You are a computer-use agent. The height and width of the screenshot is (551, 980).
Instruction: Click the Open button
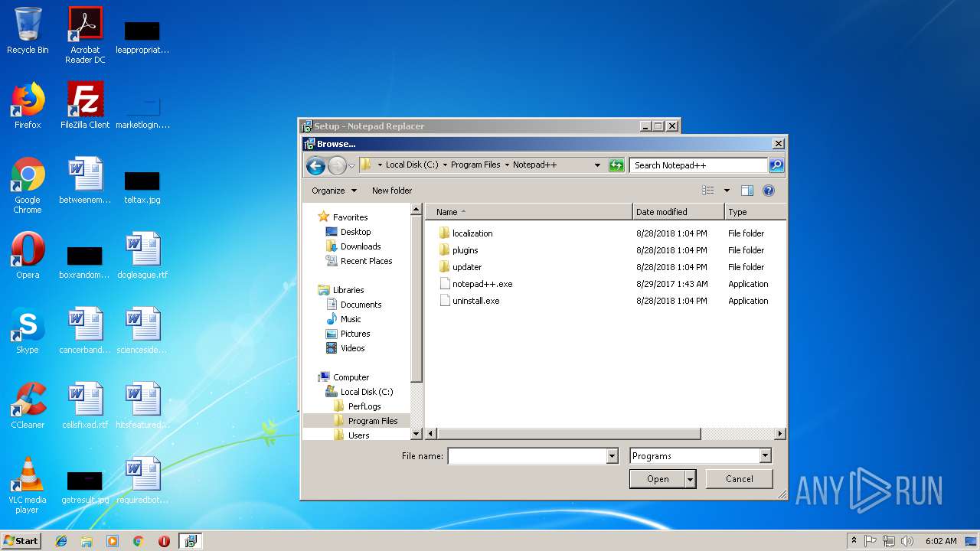657,479
